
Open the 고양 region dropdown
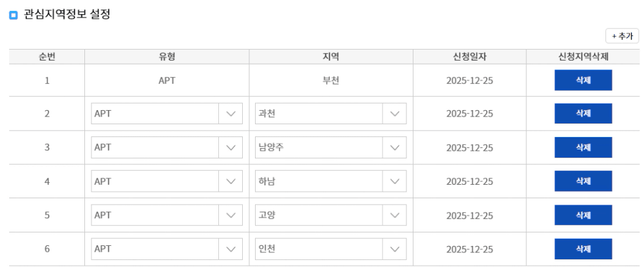click(330, 215)
